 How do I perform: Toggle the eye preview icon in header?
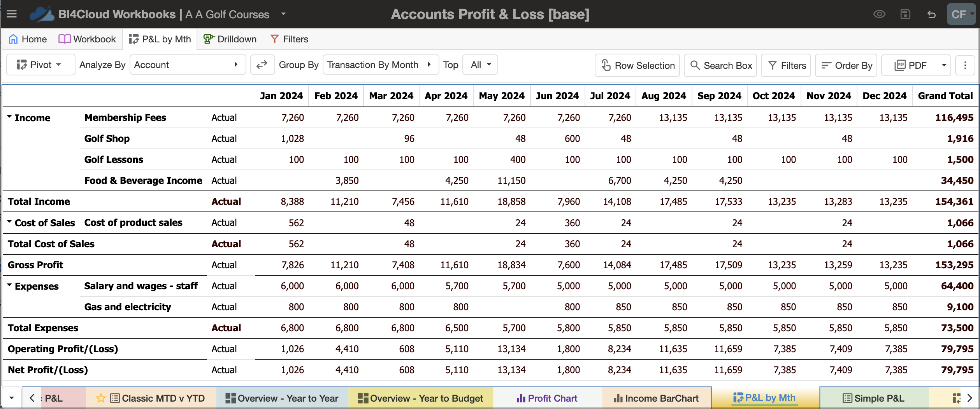[x=879, y=14]
